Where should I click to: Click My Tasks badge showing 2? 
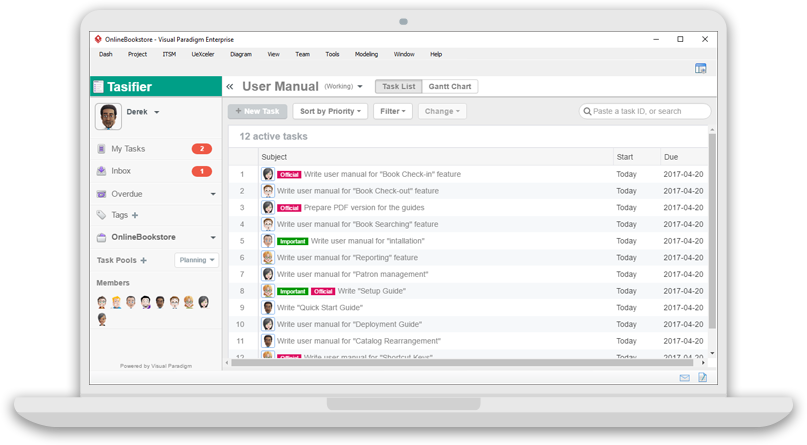202,149
